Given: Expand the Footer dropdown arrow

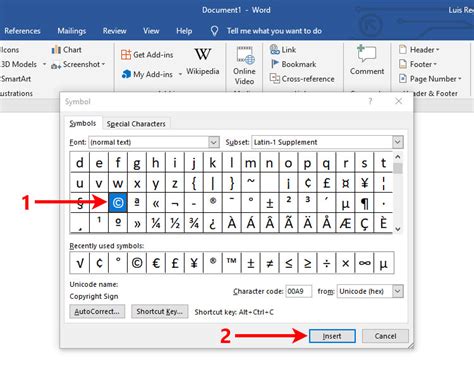Looking at the screenshot, I should (x=435, y=64).
